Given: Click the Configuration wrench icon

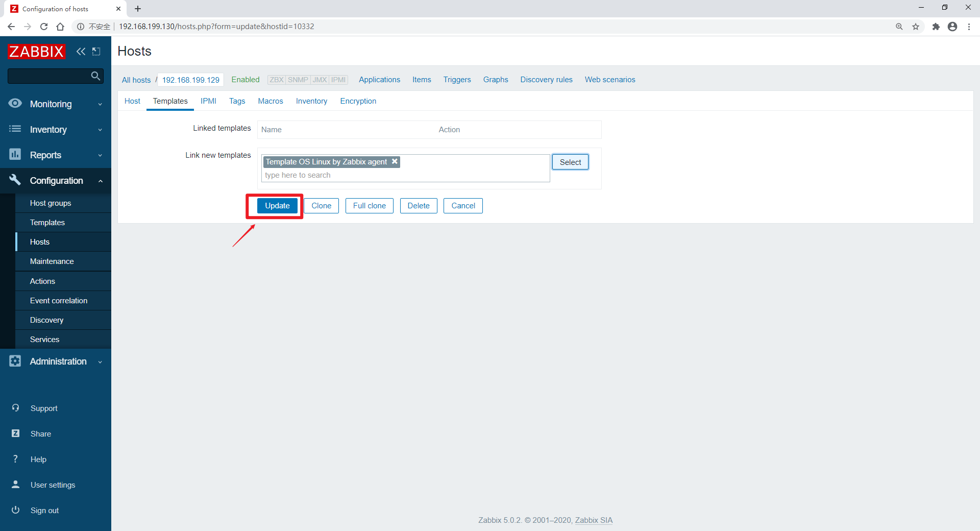Looking at the screenshot, I should point(15,180).
